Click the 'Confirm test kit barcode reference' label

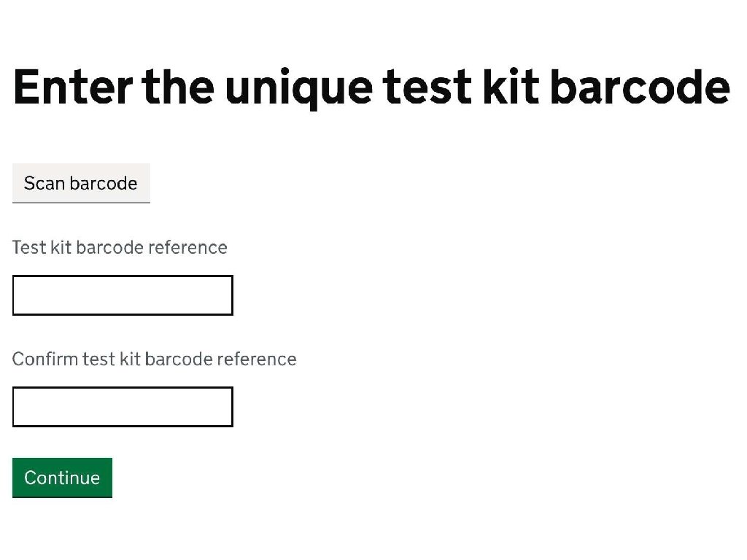click(x=154, y=359)
